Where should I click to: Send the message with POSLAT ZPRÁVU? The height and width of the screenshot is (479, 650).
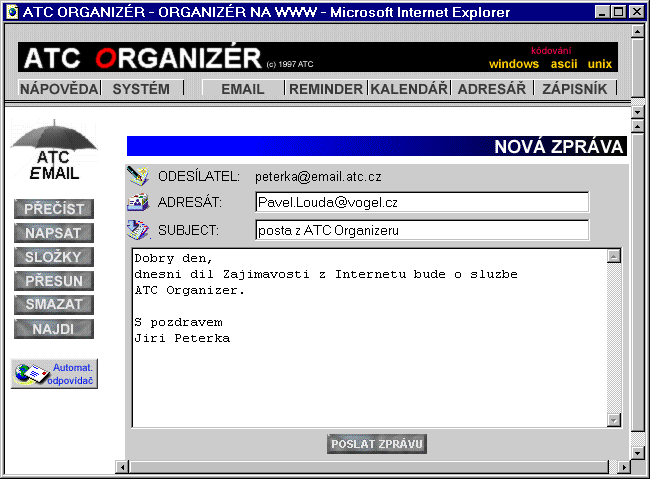(377, 444)
